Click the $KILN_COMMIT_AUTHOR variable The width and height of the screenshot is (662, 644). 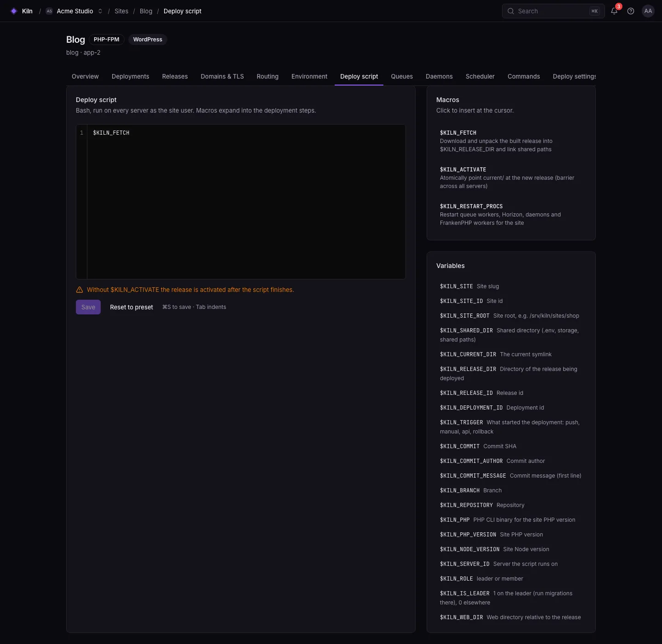511,461
